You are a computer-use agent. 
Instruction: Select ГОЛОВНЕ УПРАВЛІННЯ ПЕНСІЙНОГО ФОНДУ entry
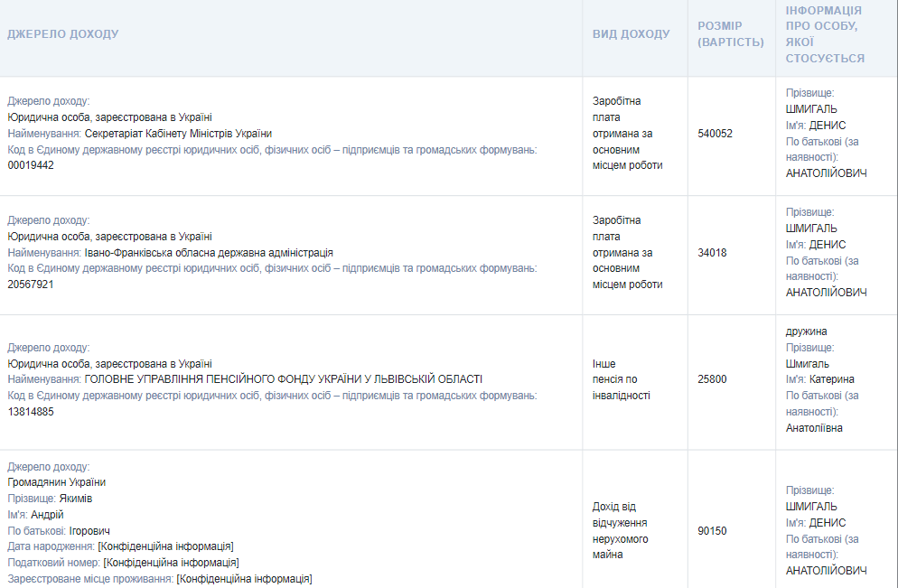[283, 379]
